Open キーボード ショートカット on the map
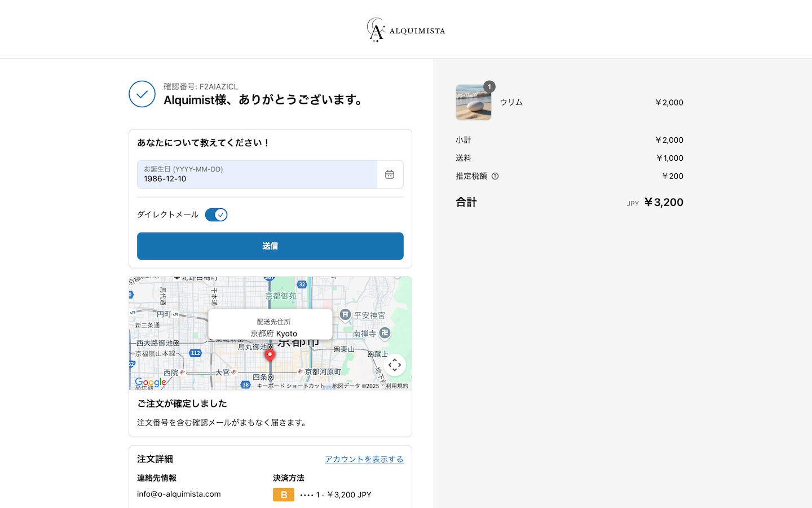This screenshot has width=812, height=508. pos(291,386)
